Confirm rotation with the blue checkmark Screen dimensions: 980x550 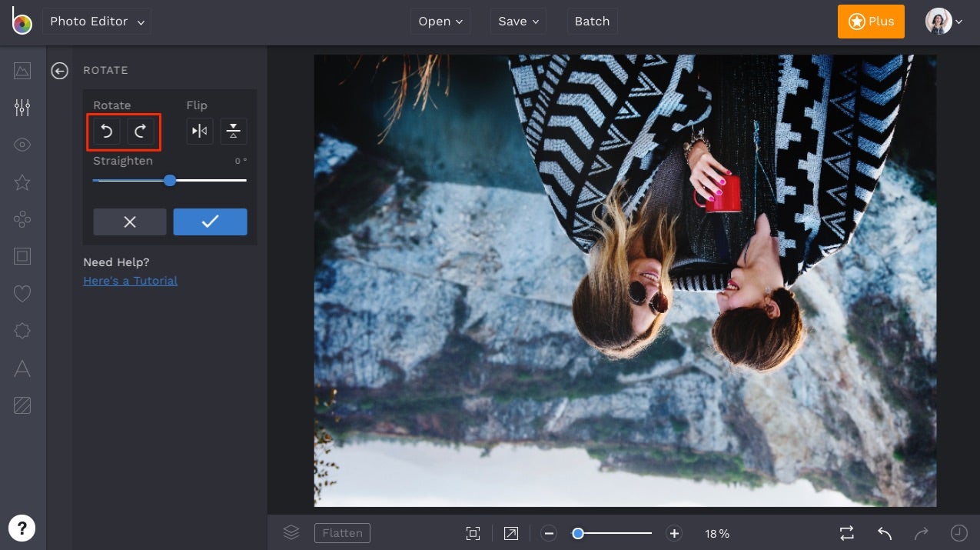tap(210, 222)
